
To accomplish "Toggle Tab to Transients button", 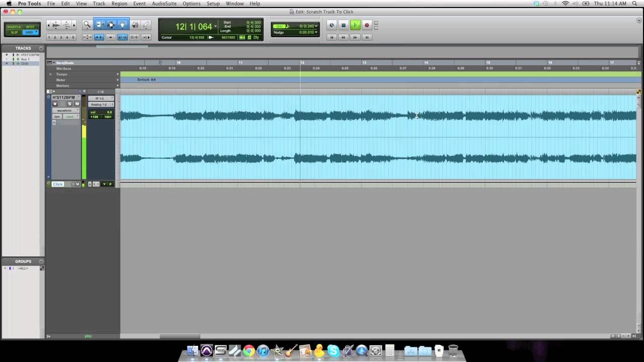I will coord(99,37).
